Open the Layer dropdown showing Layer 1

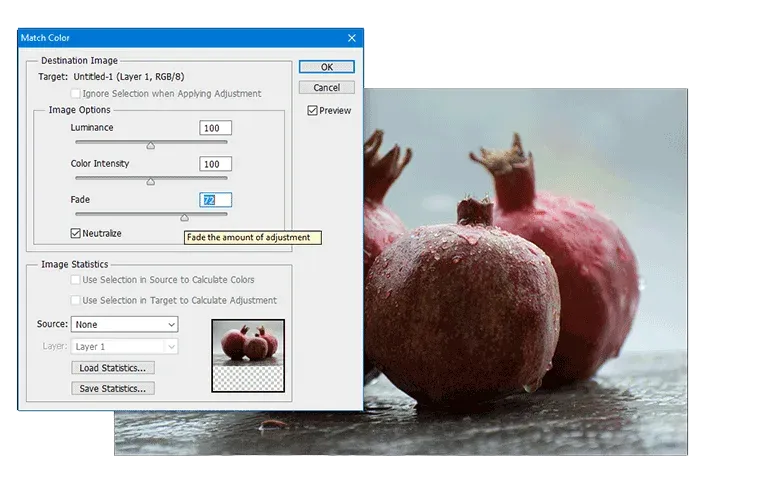(x=125, y=346)
